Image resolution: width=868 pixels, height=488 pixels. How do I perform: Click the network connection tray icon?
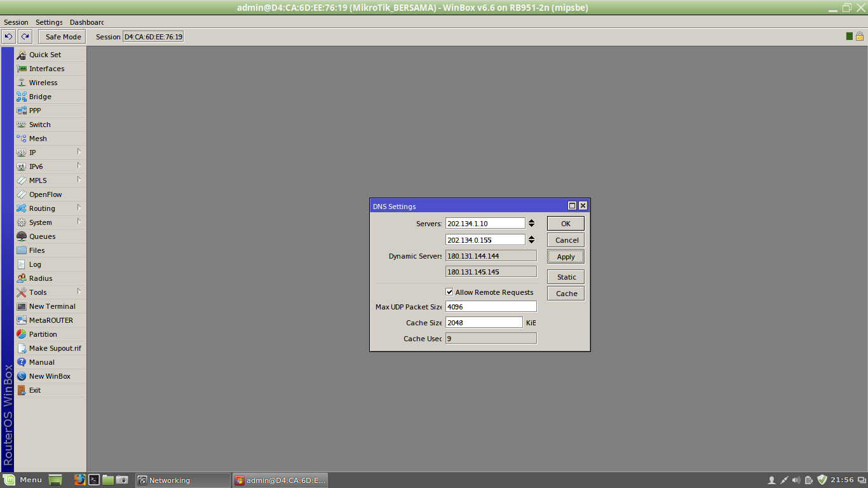(784, 480)
